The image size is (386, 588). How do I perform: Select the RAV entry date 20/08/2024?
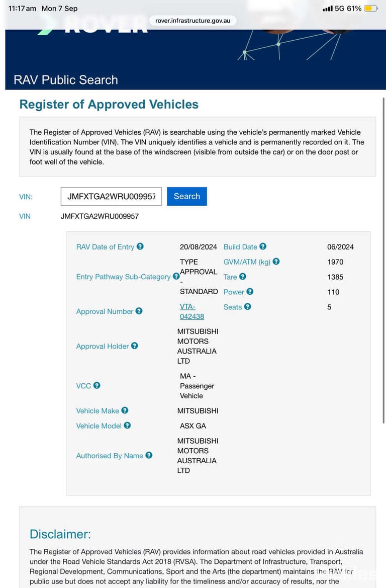[x=198, y=247]
